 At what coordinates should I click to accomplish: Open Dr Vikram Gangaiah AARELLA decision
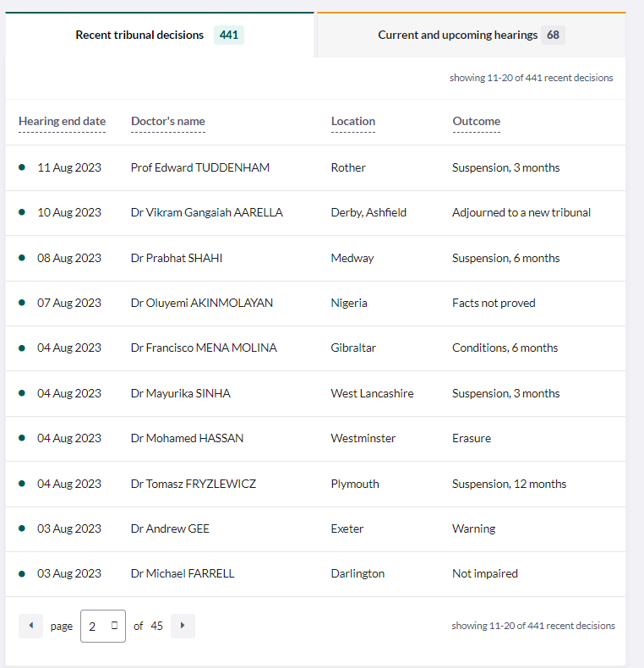[206, 213]
